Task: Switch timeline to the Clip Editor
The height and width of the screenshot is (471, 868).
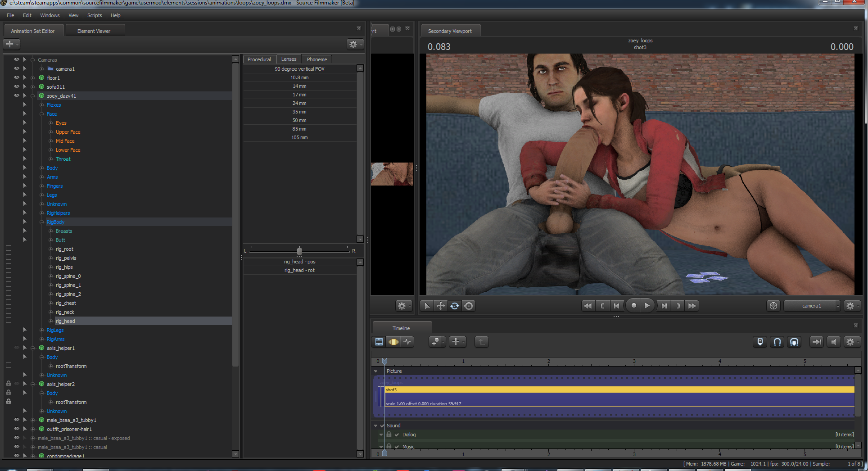Action: coord(379,342)
